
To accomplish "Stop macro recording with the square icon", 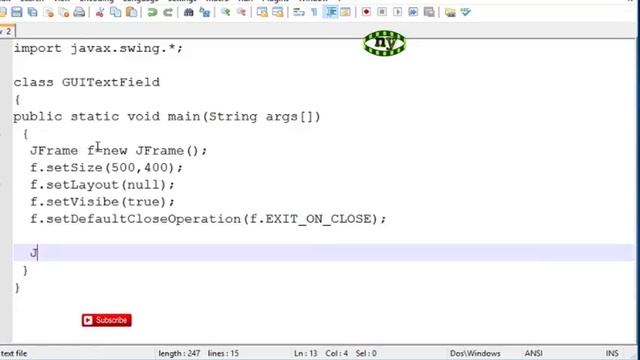I will [382, 12].
